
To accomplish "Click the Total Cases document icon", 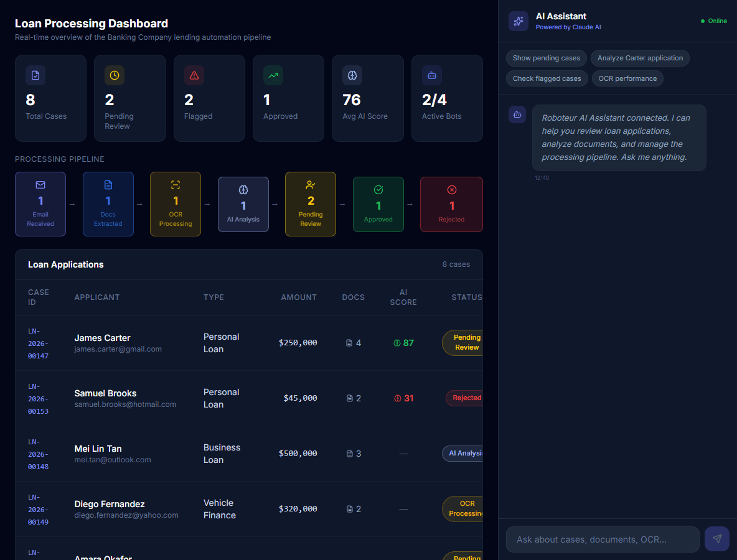I will pos(35,75).
